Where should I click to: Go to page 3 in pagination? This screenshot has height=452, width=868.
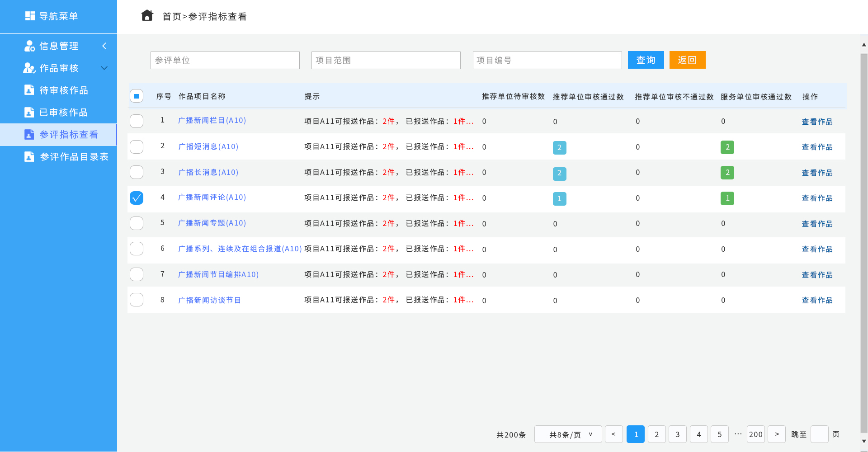click(677, 434)
